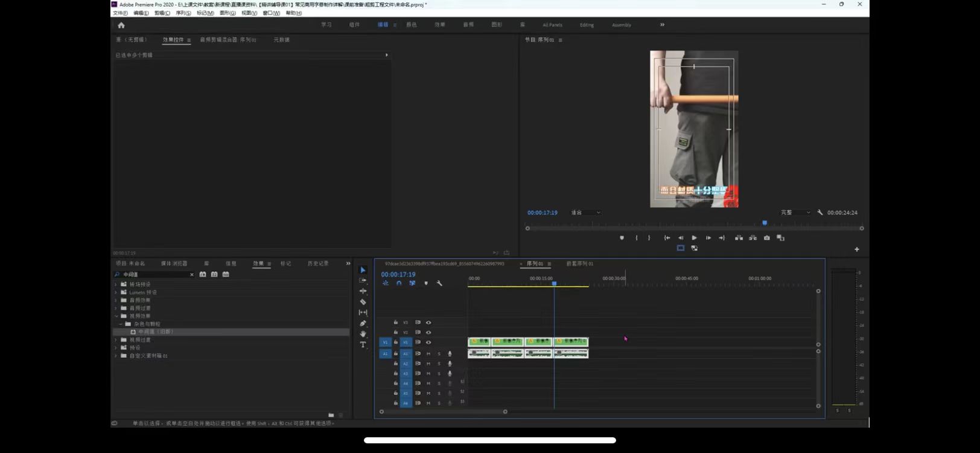Open the zoom level dropdown showing 适合
This screenshot has width=980, height=453.
point(585,213)
